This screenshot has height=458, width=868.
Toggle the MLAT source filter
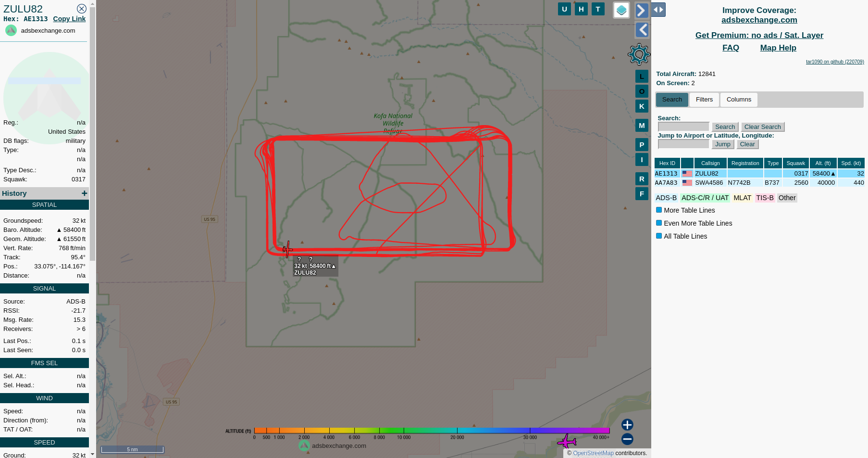[742, 198]
